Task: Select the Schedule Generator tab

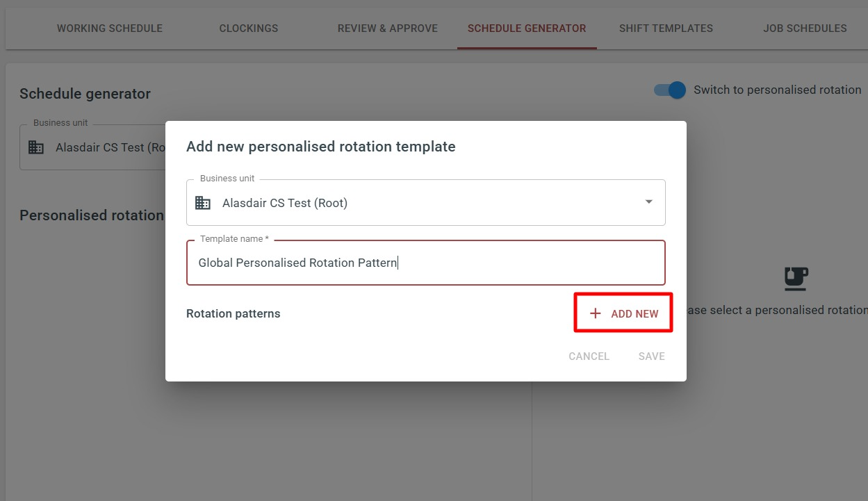Action: (x=527, y=28)
